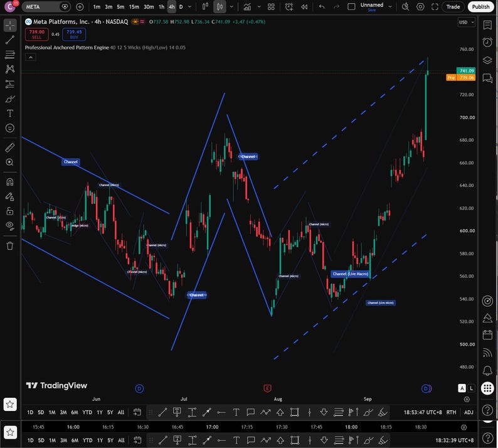Toggle the RTH session setting
Viewport: 498px width, 448px height.
point(451,412)
